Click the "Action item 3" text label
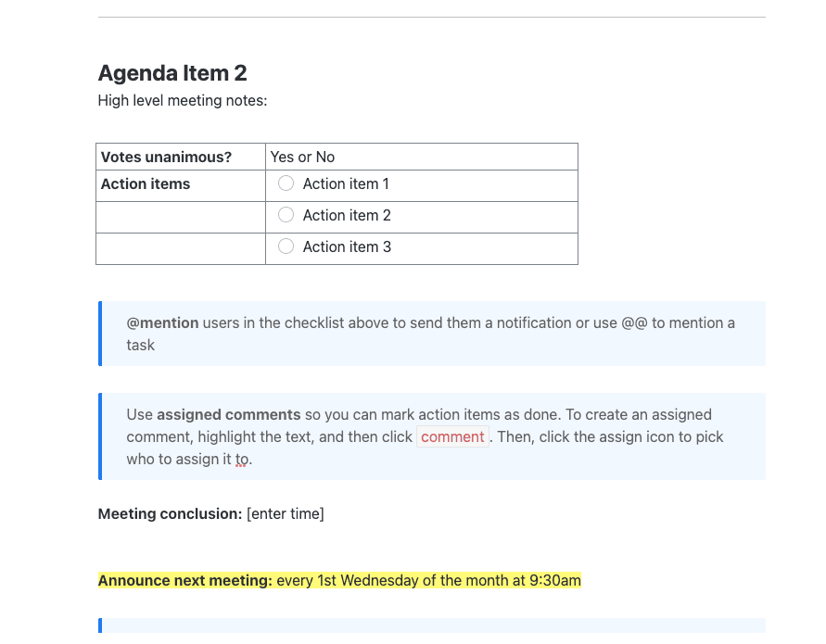This screenshot has width=826, height=644. [x=347, y=246]
